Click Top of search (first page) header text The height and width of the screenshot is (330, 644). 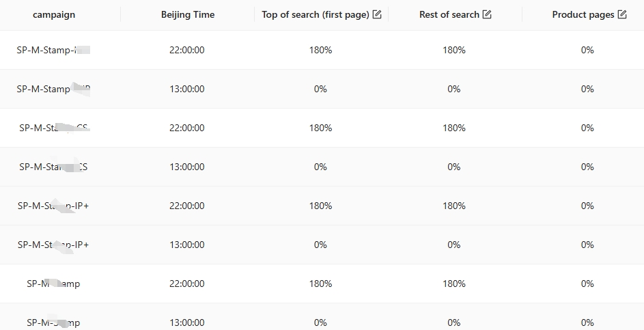(316, 15)
